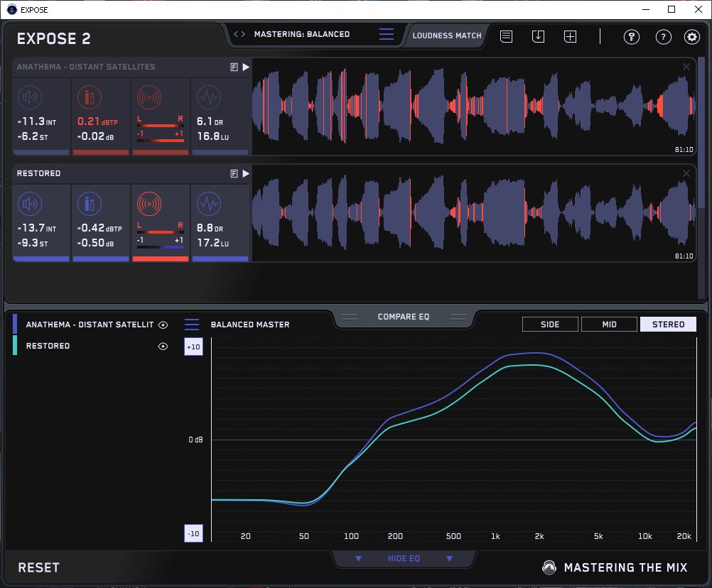This screenshot has width=712, height=588.
Task: Select the loudness speaker icon on Restored track
Action: 29,205
